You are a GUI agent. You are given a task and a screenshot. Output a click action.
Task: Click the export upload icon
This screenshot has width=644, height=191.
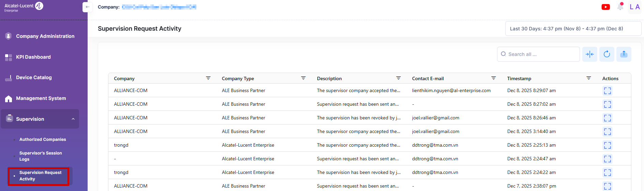pyautogui.click(x=624, y=54)
